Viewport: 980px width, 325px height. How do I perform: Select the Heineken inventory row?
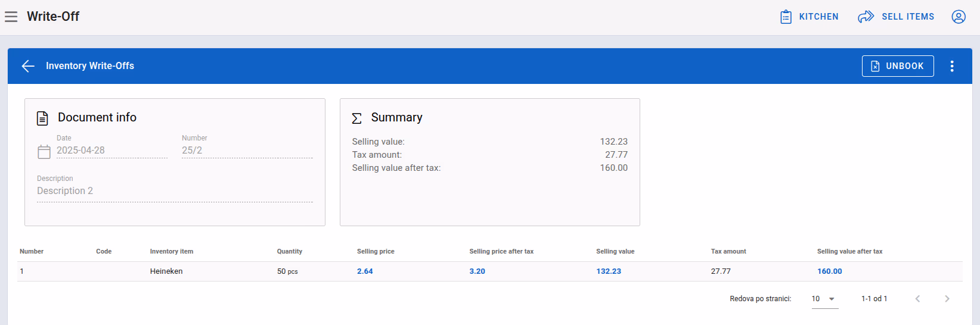490,271
